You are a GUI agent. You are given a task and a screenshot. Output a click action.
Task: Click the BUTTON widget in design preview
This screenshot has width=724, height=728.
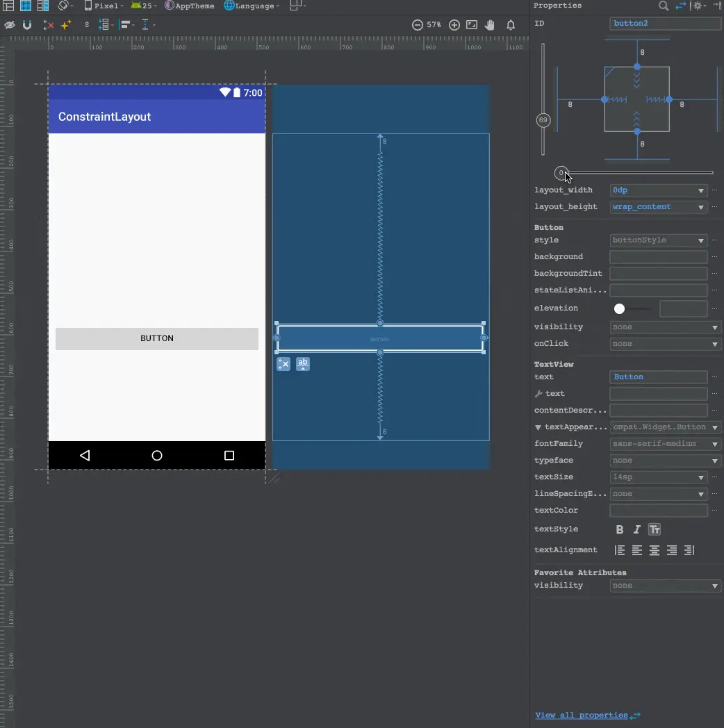[157, 339]
